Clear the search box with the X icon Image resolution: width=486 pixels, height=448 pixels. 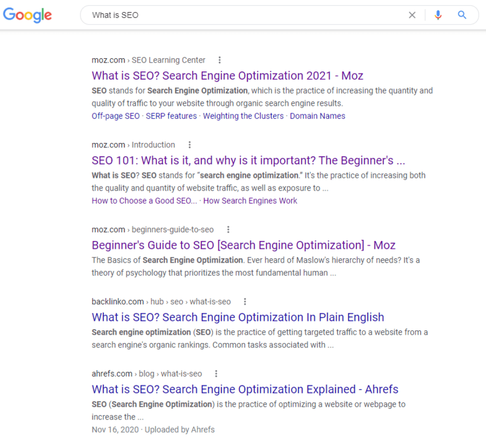tap(412, 15)
